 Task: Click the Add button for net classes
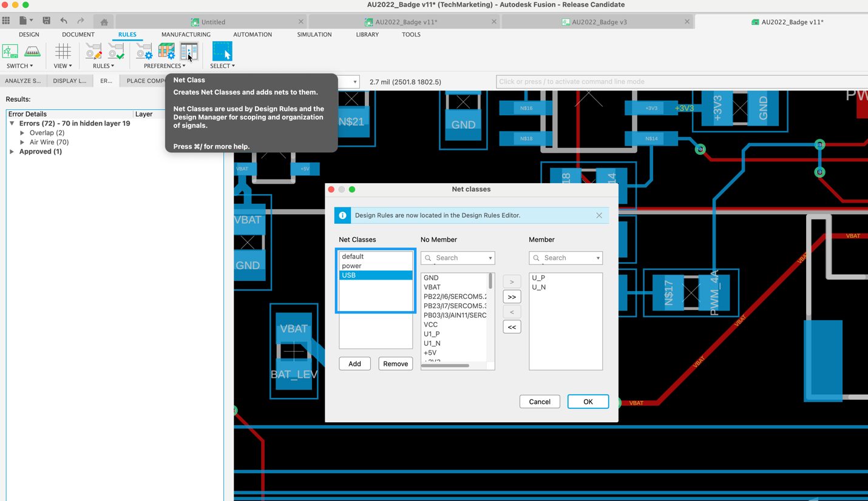pyautogui.click(x=354, y=363)
